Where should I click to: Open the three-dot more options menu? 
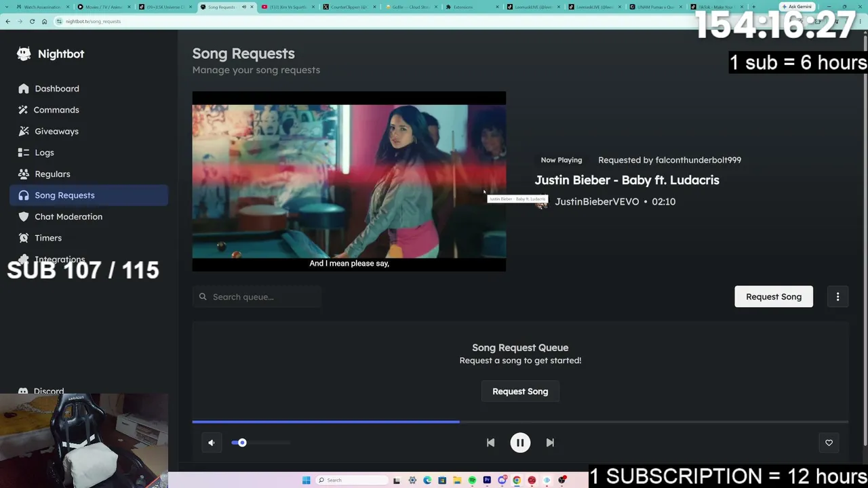(837, 297)
